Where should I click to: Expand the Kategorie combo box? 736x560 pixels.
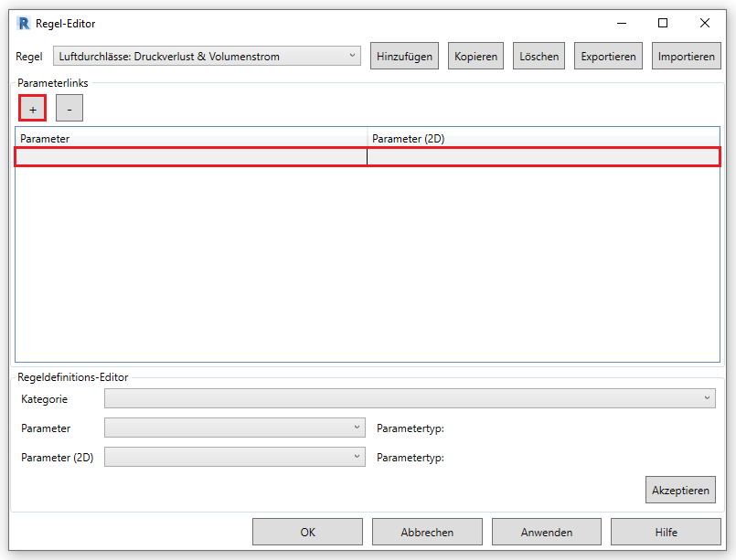tap(410, 398)
